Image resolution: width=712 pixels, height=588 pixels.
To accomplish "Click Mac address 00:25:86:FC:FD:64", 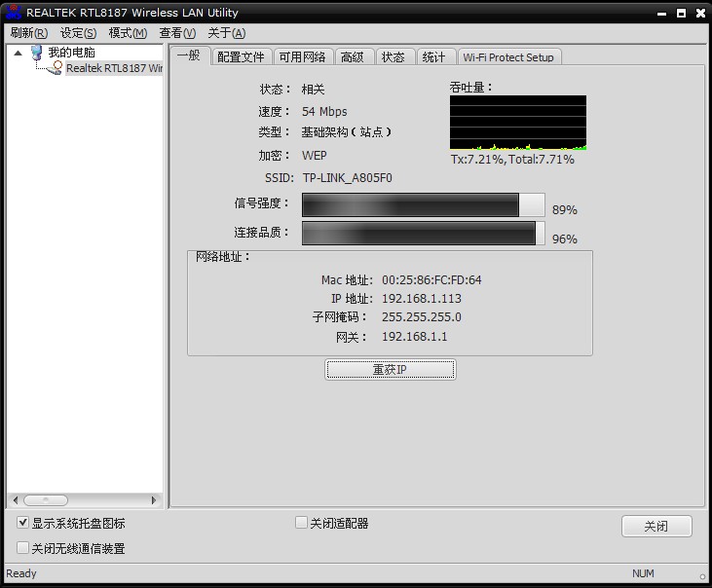I will [x=431, y=280].
